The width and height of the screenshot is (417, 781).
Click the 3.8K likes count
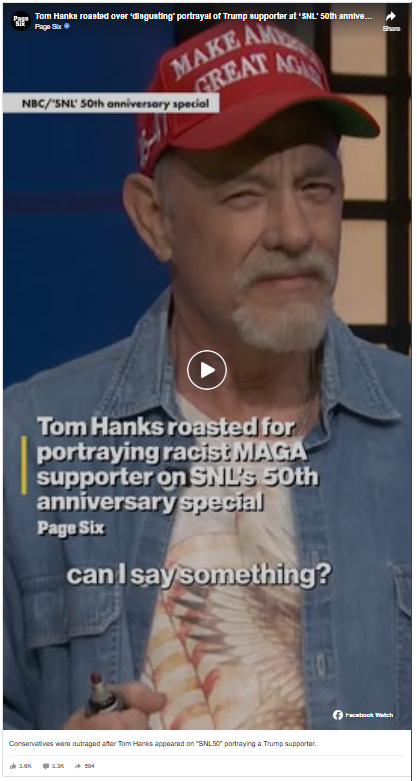(25, 766)
